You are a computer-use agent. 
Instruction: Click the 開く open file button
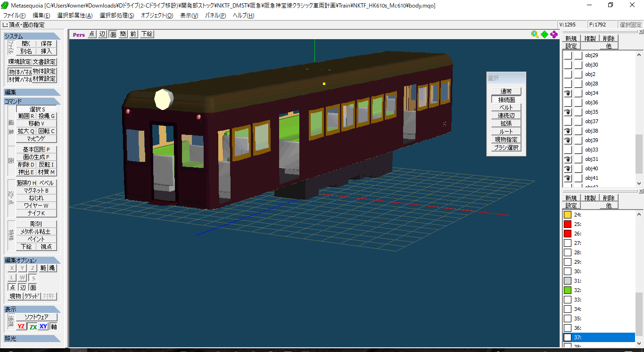click(x=26, y=44)
